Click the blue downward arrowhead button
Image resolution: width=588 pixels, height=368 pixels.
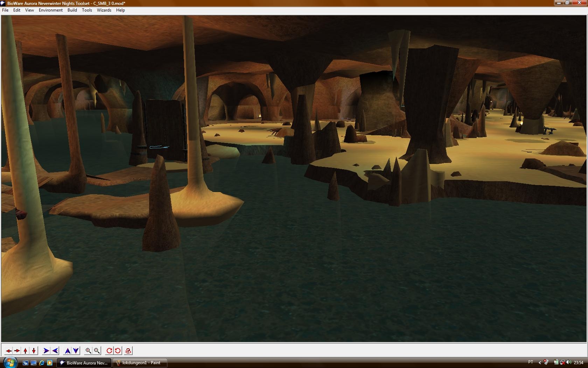point(76,350)
